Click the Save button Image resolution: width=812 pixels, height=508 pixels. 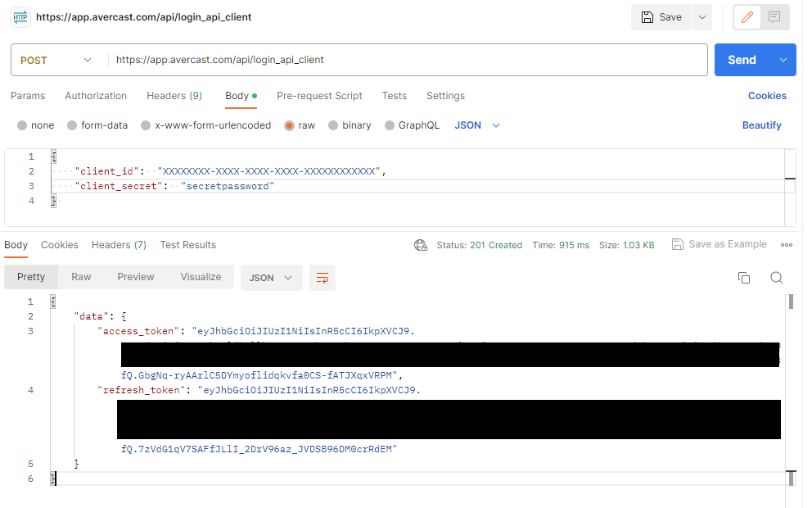(x=661, y=17)
